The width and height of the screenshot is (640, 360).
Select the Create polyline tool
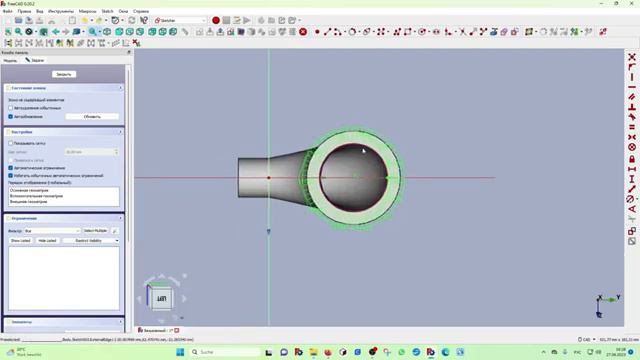point(397,32)
